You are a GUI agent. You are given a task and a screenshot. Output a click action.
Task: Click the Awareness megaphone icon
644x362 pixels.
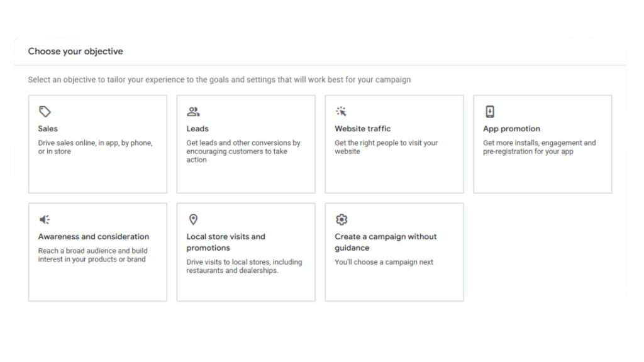coord(45,219)
